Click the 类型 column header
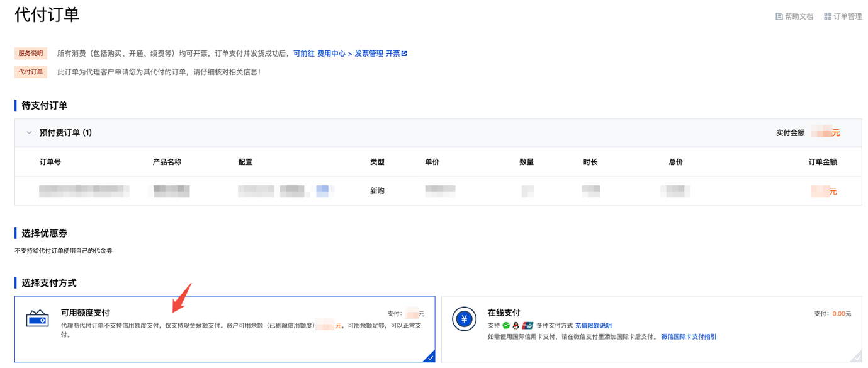Screen dimensions: 868x368 [x=377, y=162]
